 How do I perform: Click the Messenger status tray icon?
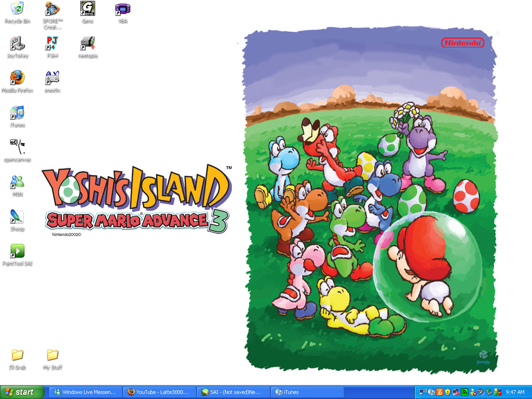473,392
